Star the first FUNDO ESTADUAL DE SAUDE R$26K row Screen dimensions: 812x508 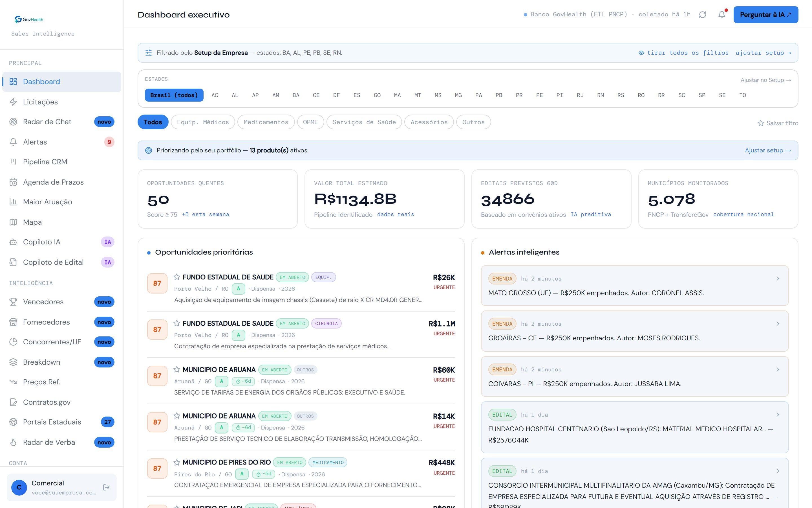[x=177, y=277]
